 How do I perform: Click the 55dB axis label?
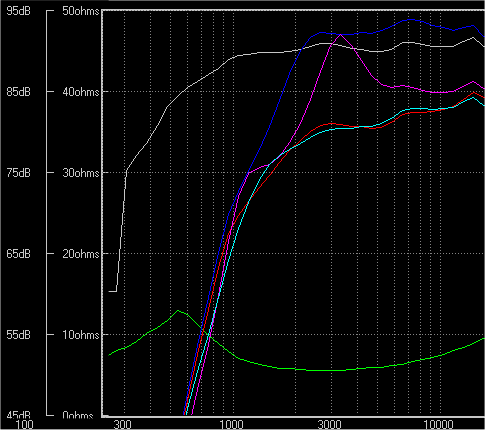18,335
